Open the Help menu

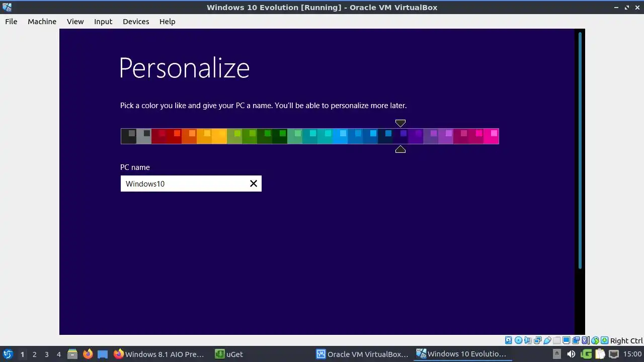click(x=167, y=21)
